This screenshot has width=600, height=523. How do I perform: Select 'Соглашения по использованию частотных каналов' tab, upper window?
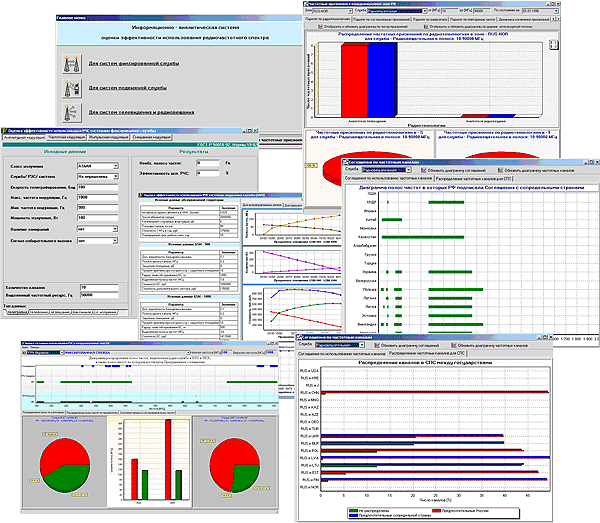(388, 178)
